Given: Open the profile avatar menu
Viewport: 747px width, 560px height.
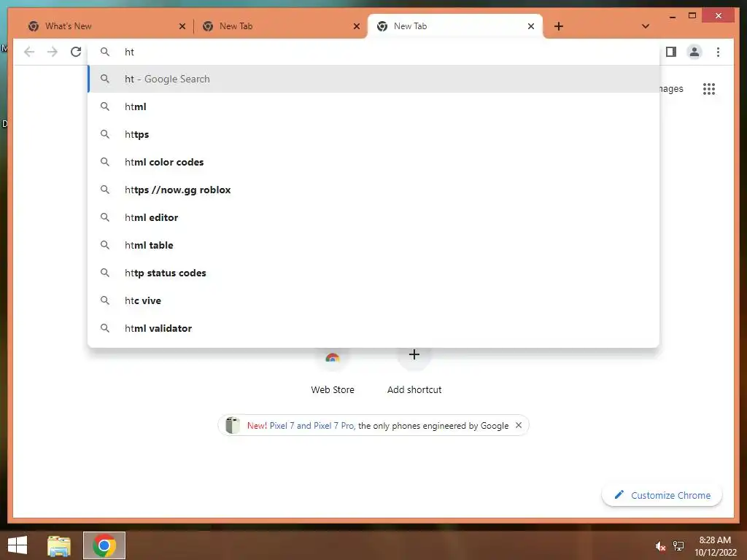Looking at the screenshot, I should [x=694, y=52].
